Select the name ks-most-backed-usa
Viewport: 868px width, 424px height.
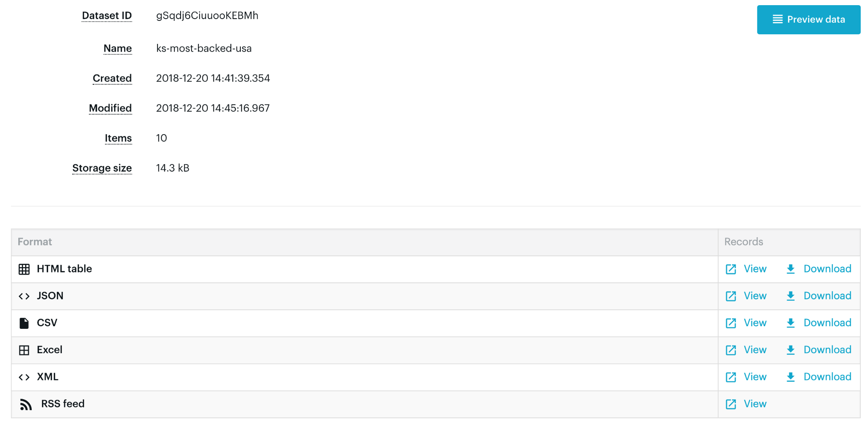204,48
